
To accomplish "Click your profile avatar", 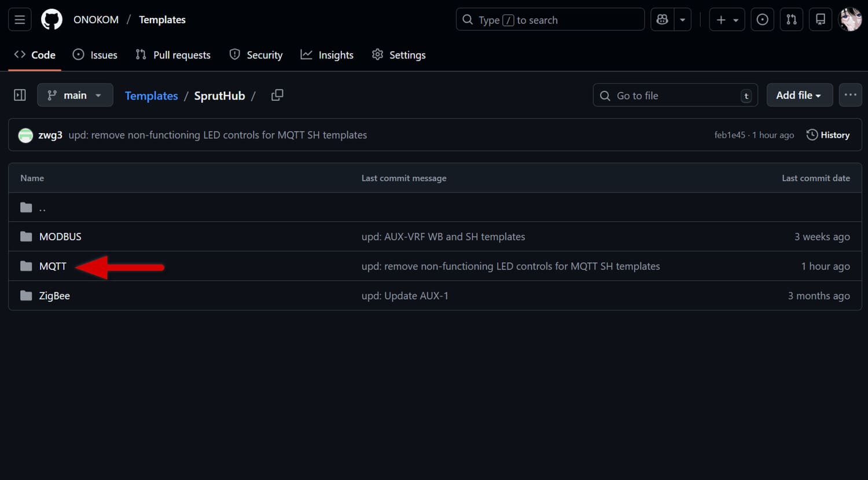I will click(849, 19).
